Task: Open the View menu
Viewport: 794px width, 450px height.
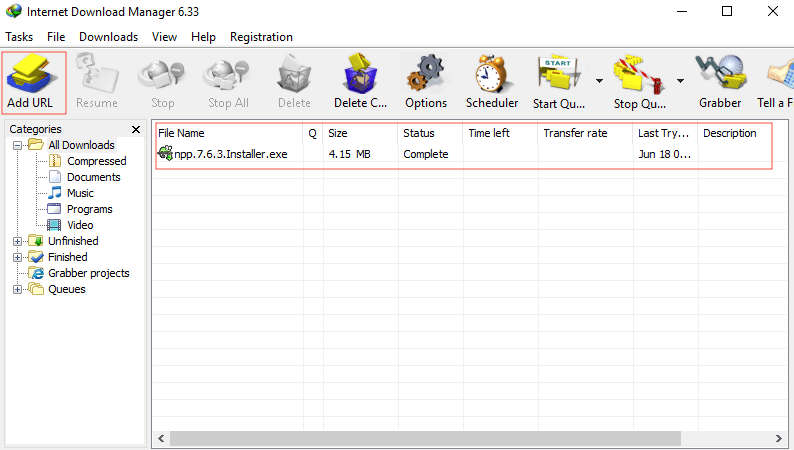Action: tap(164, 37)
